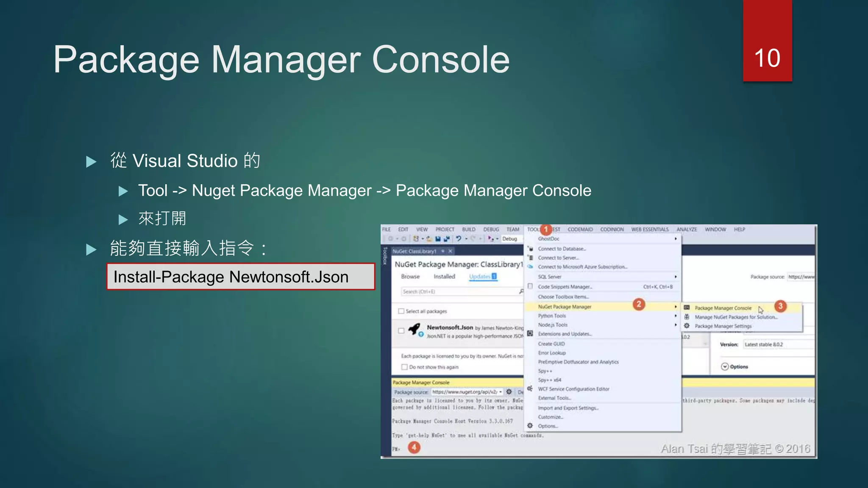The height and width of the screenshot is (488, 868).
Task: Click Manage NuGet Packages for Solution icon
Action: click(687, 317)
